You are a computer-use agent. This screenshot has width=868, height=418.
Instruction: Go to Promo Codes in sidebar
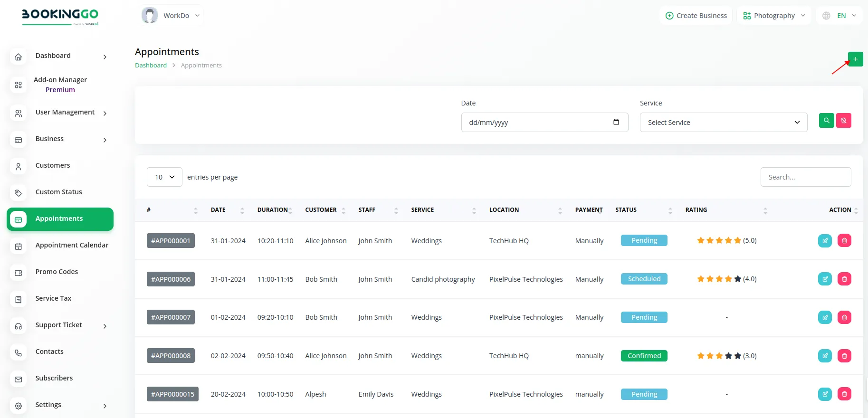(x=57, y=272)
